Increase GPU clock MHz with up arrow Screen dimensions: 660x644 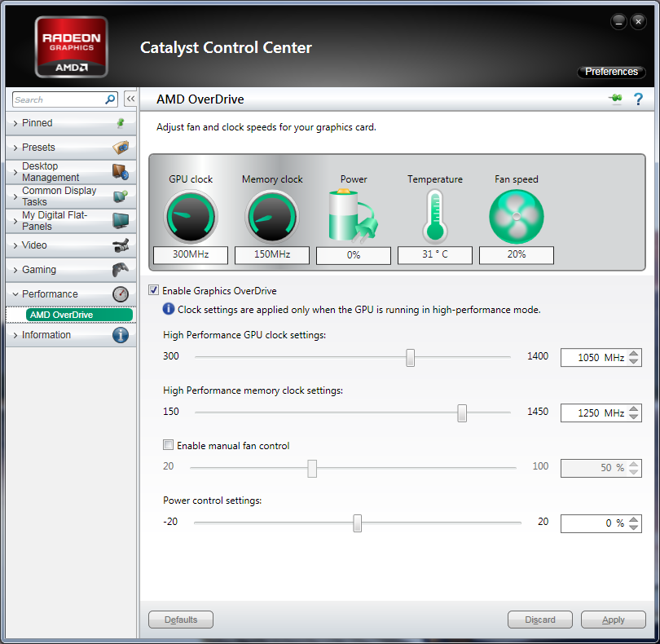pyautogui.click(x=633, y=354)
